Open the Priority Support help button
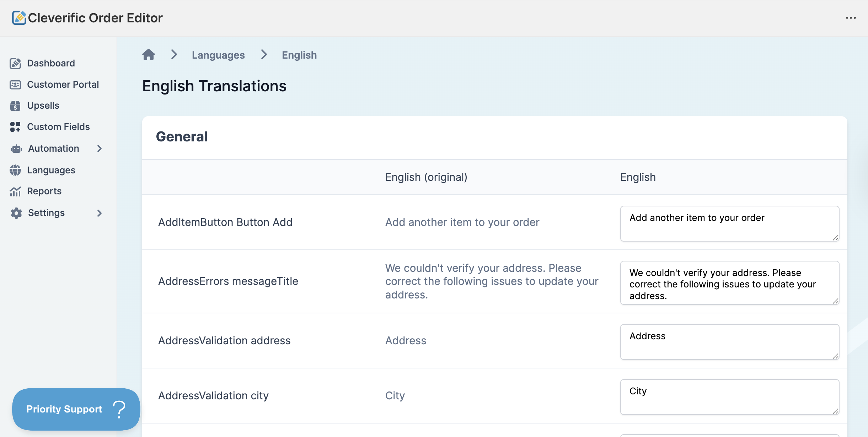868x437 pixels. click(76, 409)
